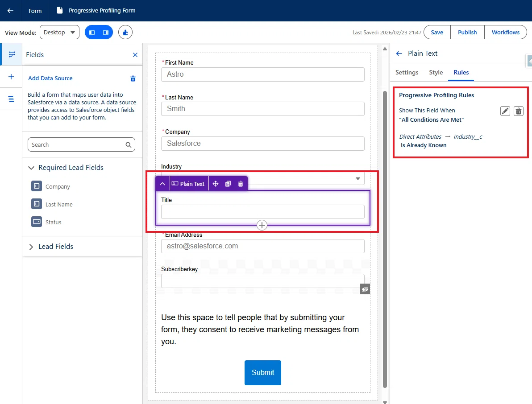The height and width of the screenshot is (404, 532).
Task: Click "Last Saved" timestamp text
Action: (387, 33)
